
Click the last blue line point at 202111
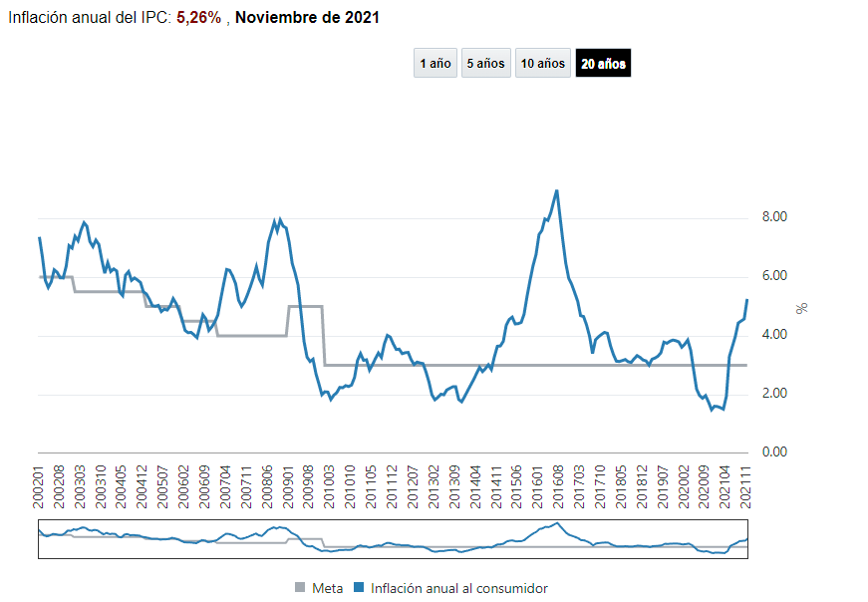click(x=747, y=300)
